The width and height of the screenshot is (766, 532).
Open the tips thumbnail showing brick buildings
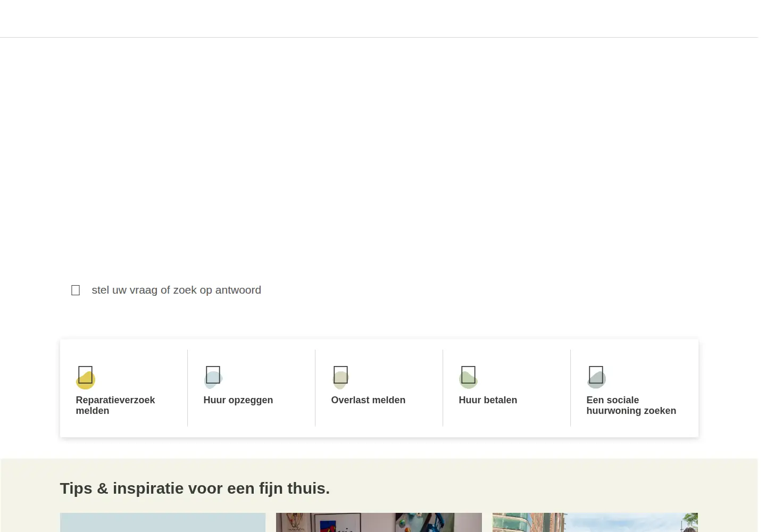595,522
